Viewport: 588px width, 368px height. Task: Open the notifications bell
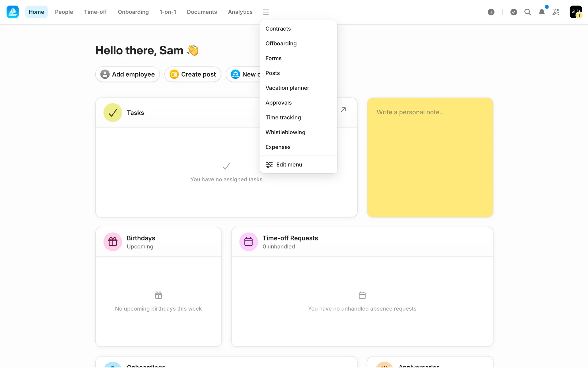541,12
